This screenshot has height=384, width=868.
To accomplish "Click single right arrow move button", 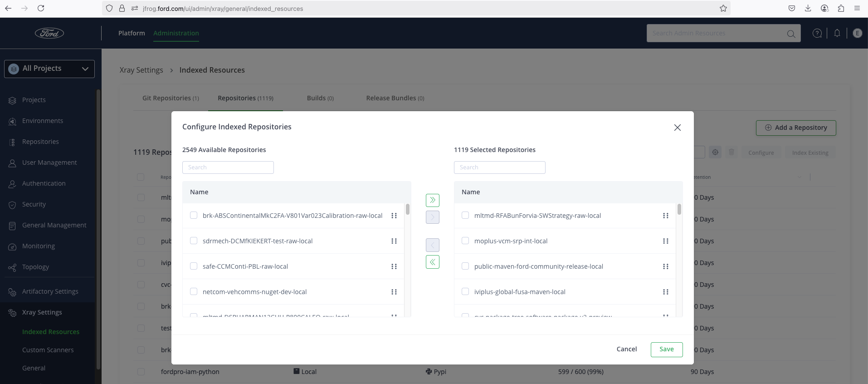I will point(433,217).
